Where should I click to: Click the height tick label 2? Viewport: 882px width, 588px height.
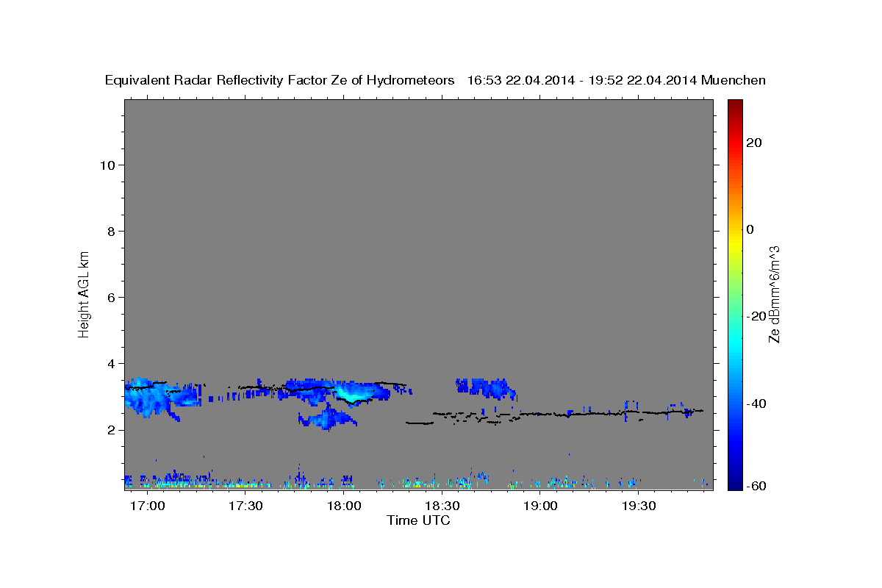(x=110, y=429)
